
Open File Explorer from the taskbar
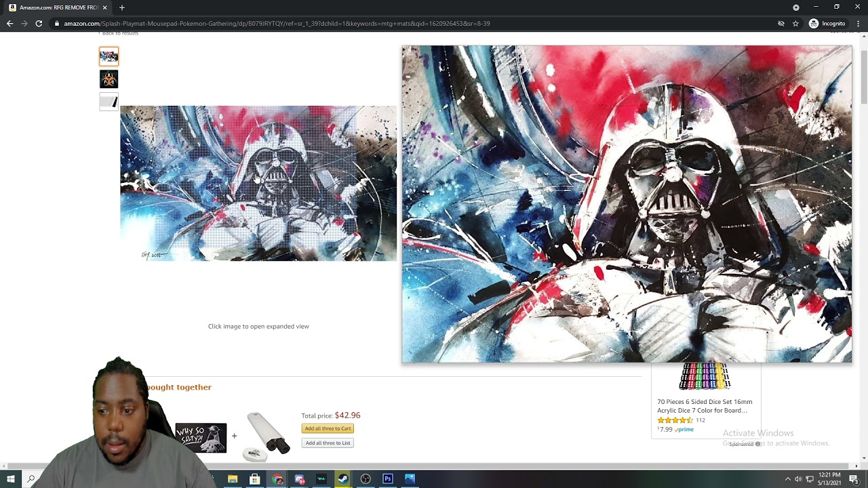click(x=233, y=479)
